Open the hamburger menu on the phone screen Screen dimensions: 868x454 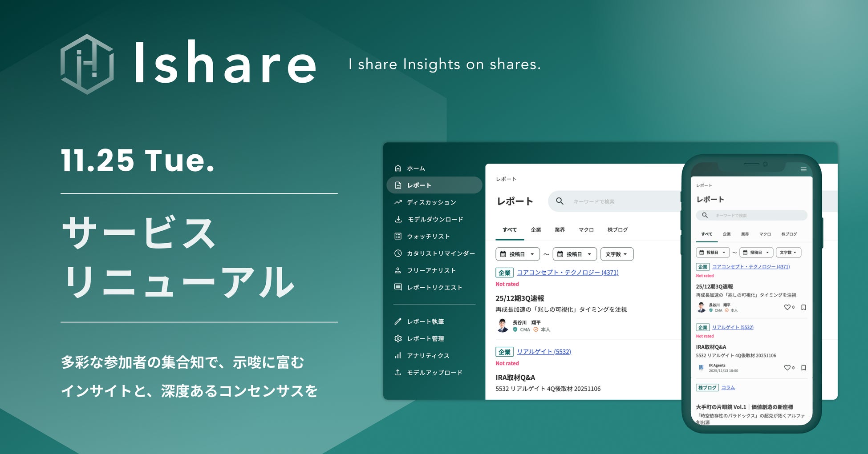point(804,169)
